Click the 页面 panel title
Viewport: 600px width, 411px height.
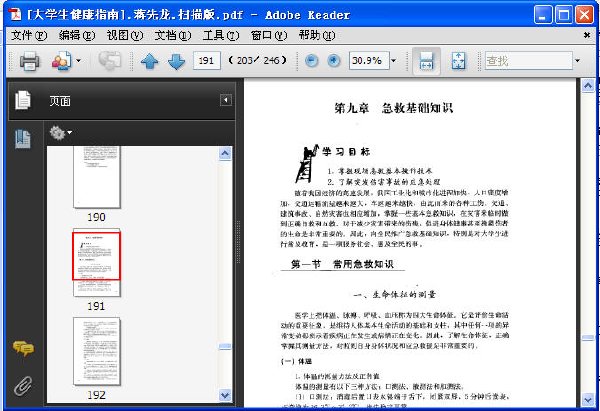tap(60, 101)
